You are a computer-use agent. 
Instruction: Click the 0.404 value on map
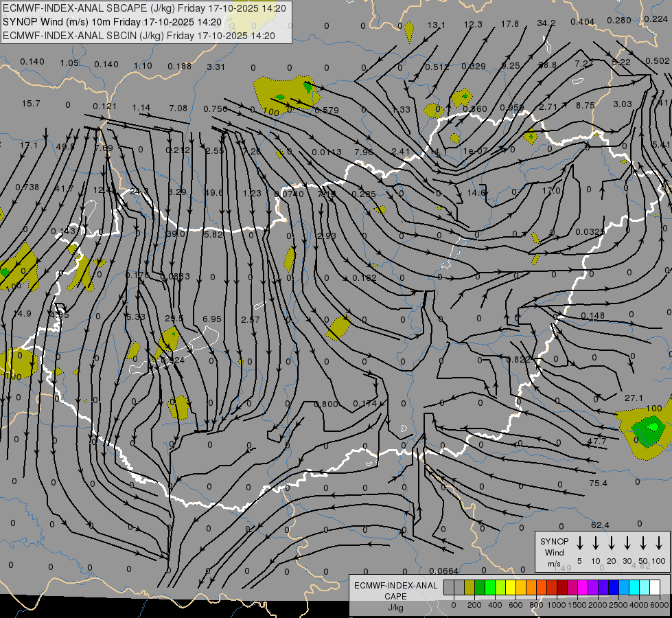pos(583,21)
